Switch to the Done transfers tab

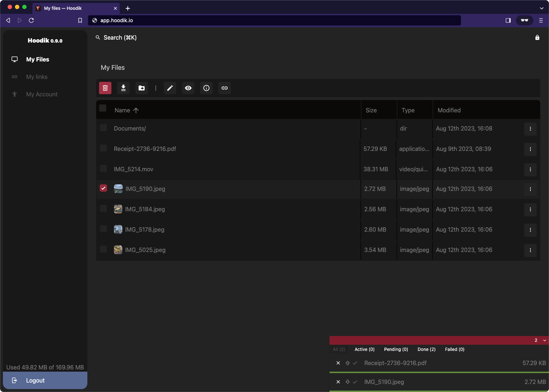426,349
